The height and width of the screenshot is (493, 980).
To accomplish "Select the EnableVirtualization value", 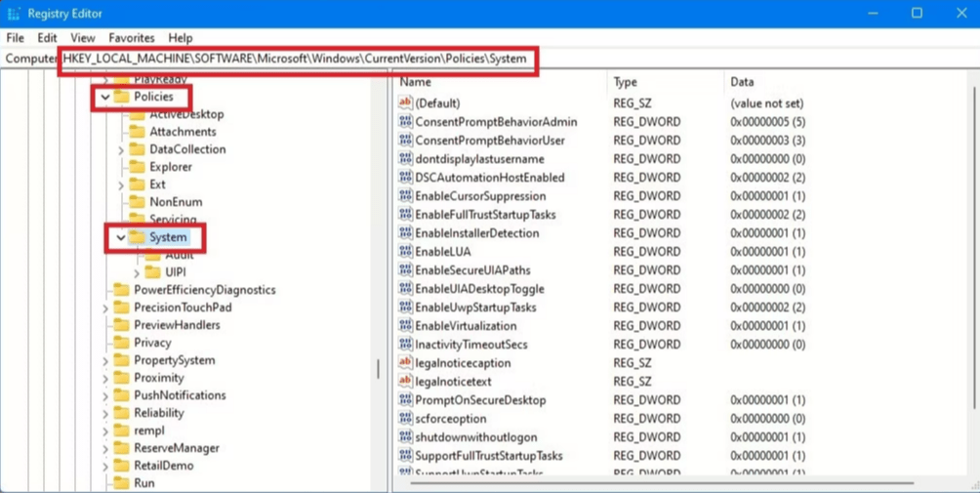I will (466, 326).
